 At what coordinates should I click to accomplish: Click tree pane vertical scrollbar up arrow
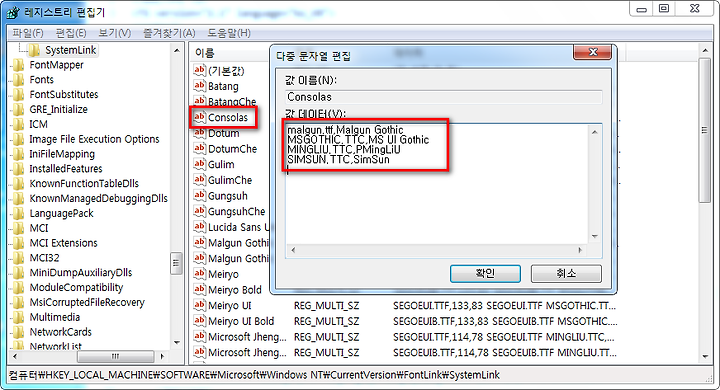pyautogui.click(x=177, y=50)
